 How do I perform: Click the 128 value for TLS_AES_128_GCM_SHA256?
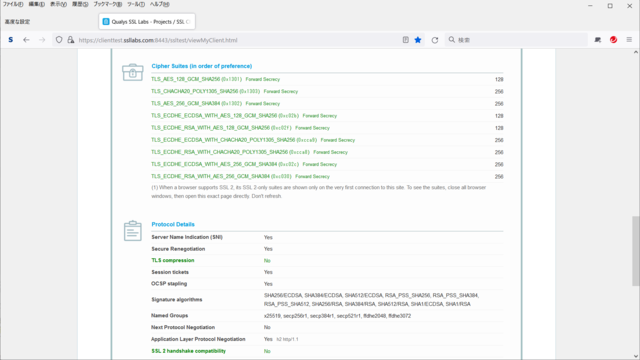[x=499, y=80]
